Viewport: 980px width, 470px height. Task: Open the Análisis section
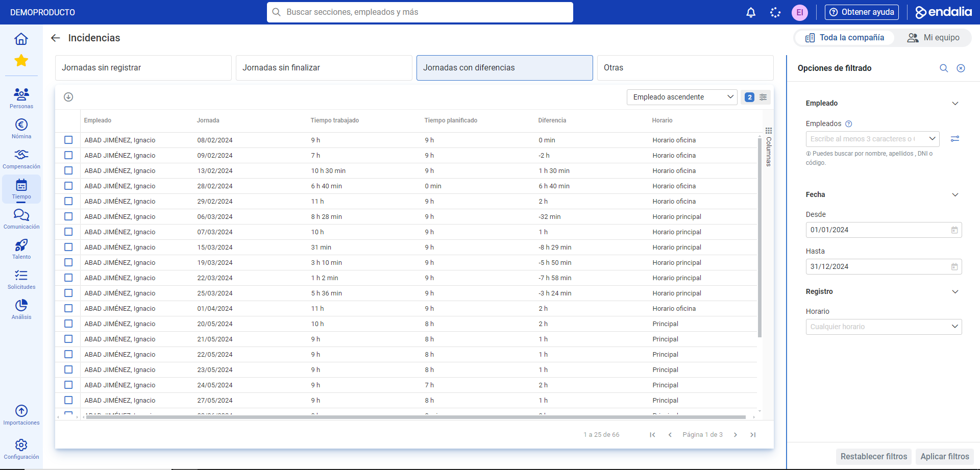(x=21, y=309)
